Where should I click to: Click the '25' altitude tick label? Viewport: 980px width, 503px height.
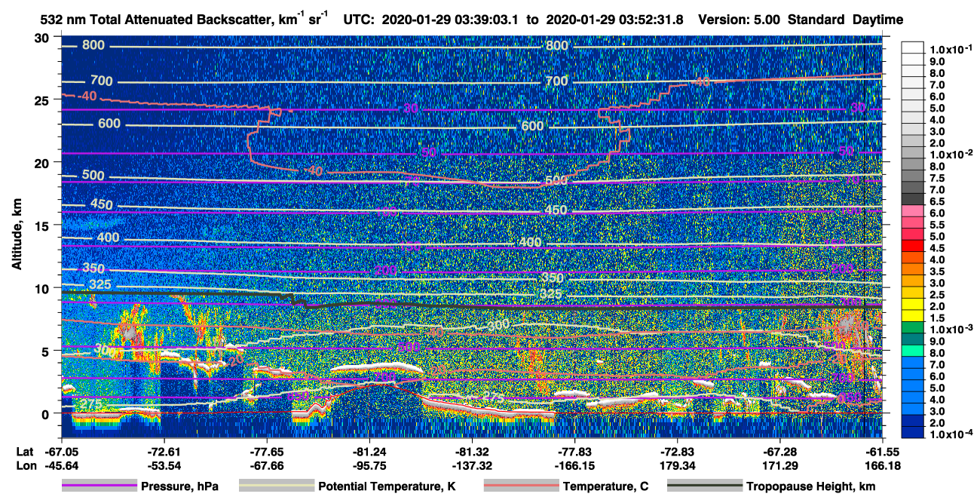coord(43,100)
